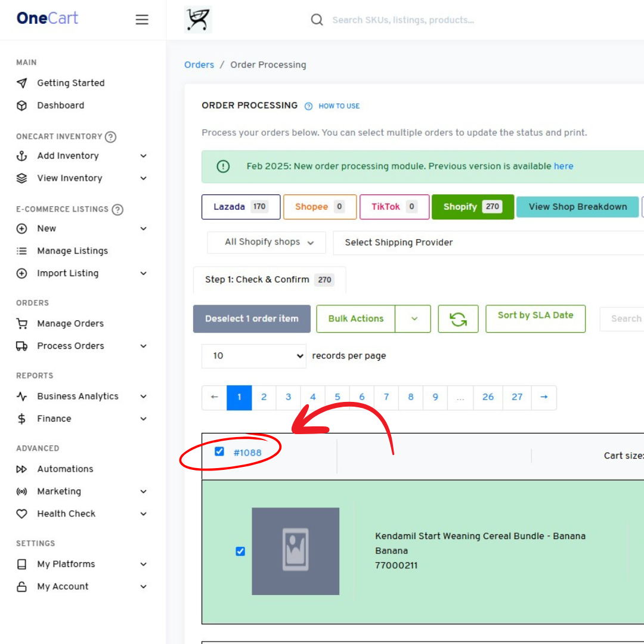This screenshot has width=644, height=644.
Task: Select the Shopify tab
Action: pos(473,207)
